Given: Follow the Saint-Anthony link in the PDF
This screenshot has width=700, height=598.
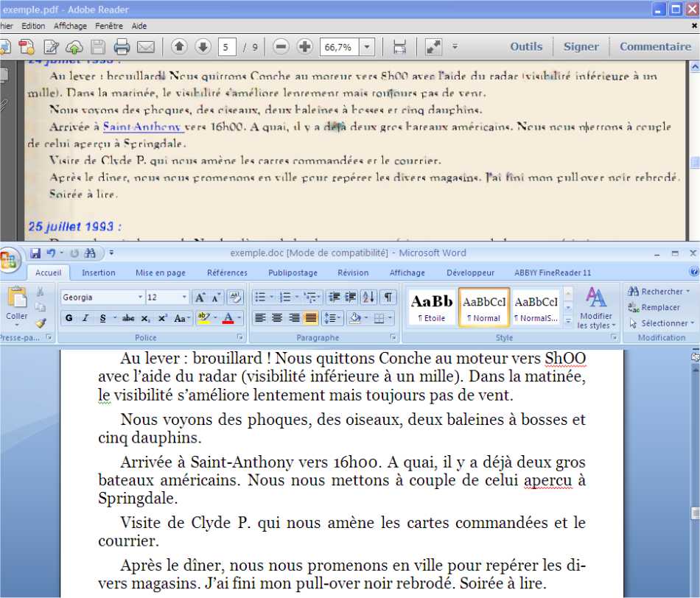Looking at the screenshot, I should tap(142, 127).
